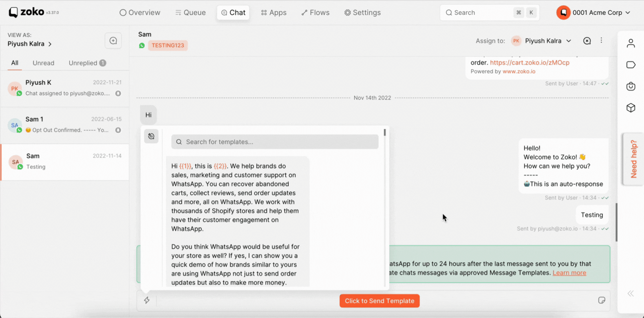Open the Overview tab

[140, 13]
